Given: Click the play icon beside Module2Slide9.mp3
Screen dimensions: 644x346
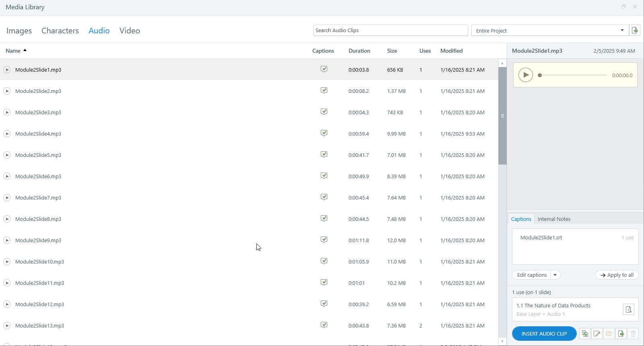Looking at the screenshot, I should click(x=7, y=240).
